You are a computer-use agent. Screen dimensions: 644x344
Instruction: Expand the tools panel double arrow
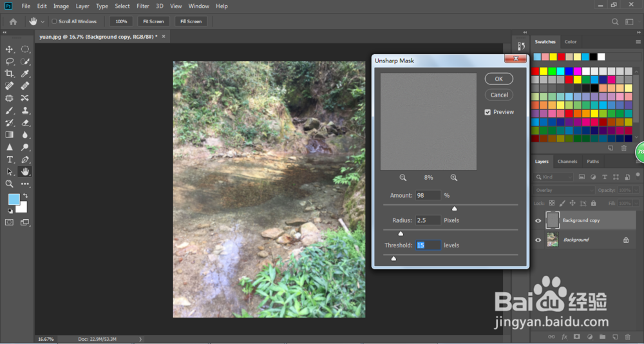click(5, 32)
